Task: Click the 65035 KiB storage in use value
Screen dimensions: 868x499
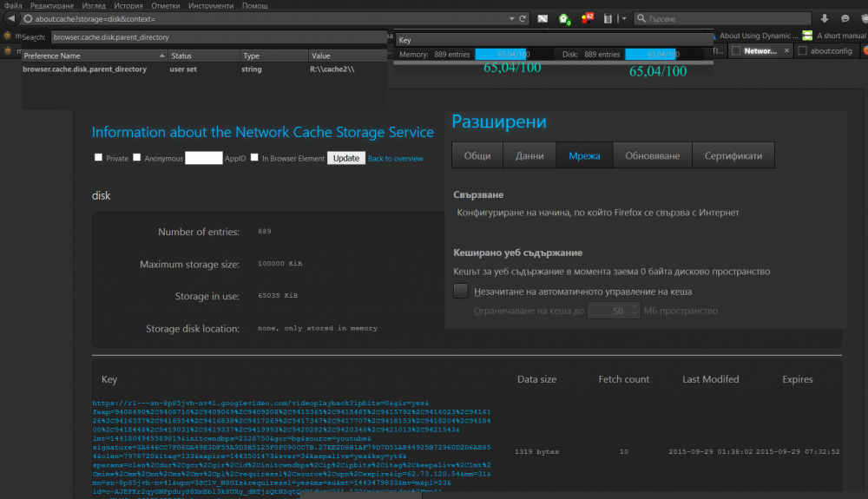Action: tap(278, 296)
